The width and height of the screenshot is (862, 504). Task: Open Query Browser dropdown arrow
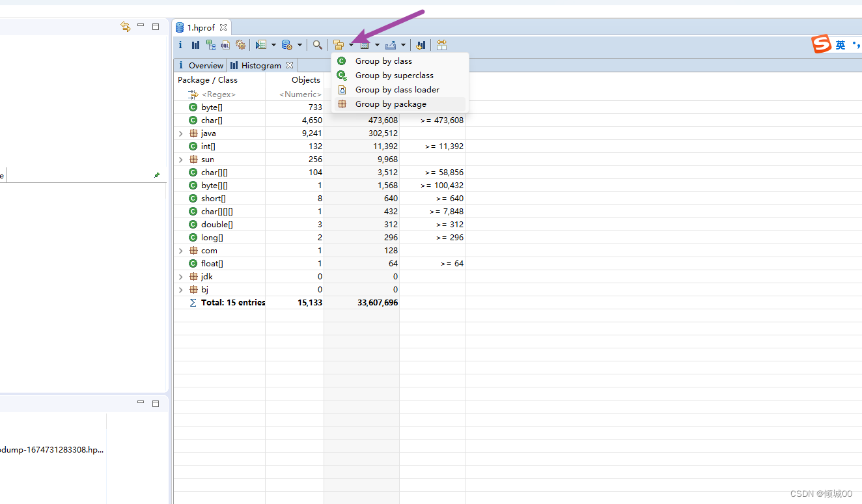[299, 45]
